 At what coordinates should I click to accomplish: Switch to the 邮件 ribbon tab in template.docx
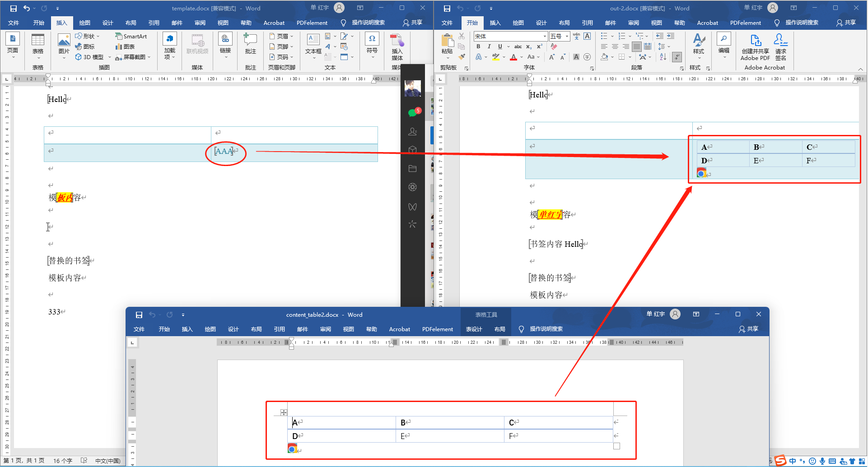(176, 23)
